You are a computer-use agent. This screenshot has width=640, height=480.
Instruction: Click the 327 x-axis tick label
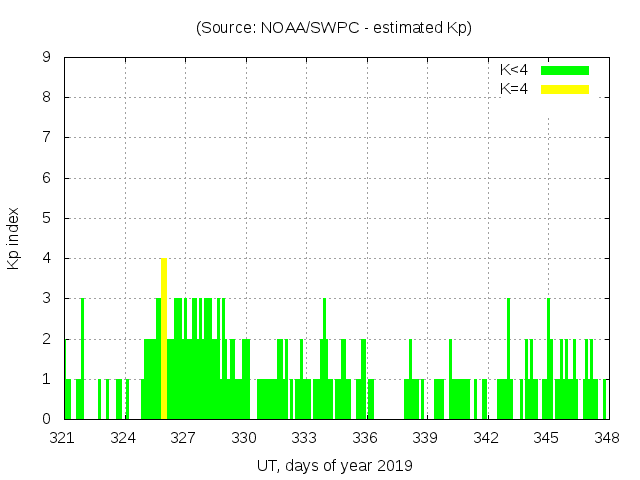pos(184,438)
